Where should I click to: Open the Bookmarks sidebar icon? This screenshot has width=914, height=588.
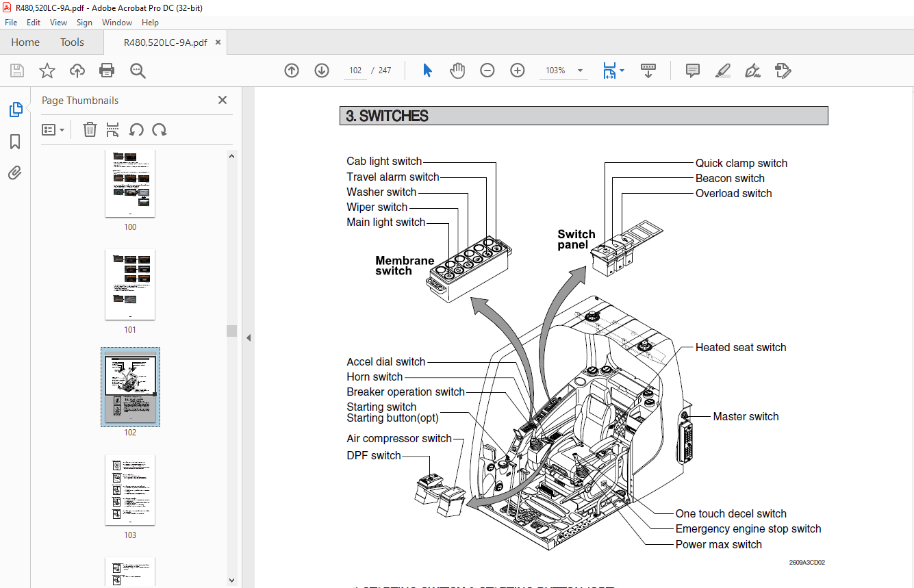(x=15, y=142)
